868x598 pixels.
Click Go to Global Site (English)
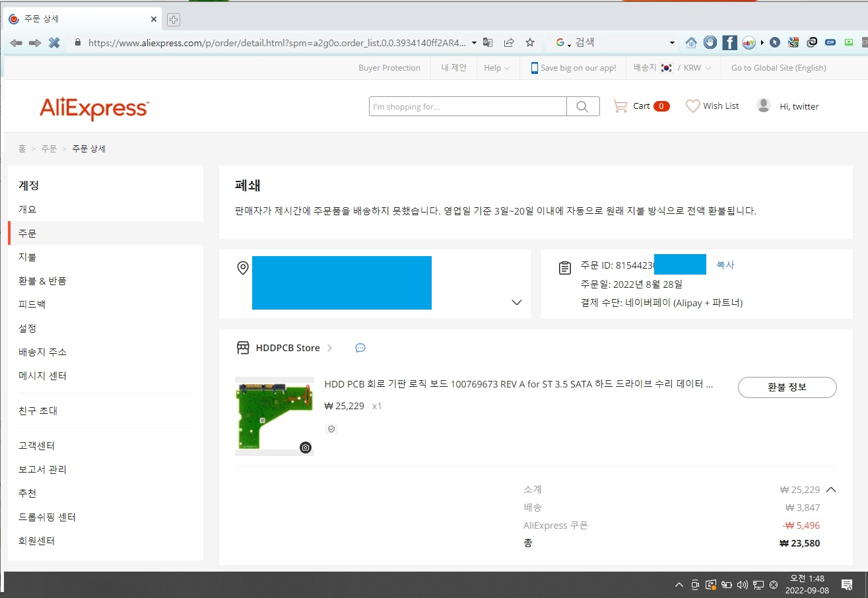(778, 68)
